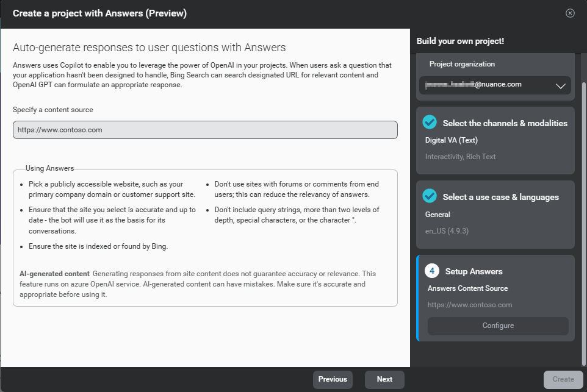Click the Configure button under Setup Answers
The height and width of the screenshot is (392, 587).
pos(497,326)
